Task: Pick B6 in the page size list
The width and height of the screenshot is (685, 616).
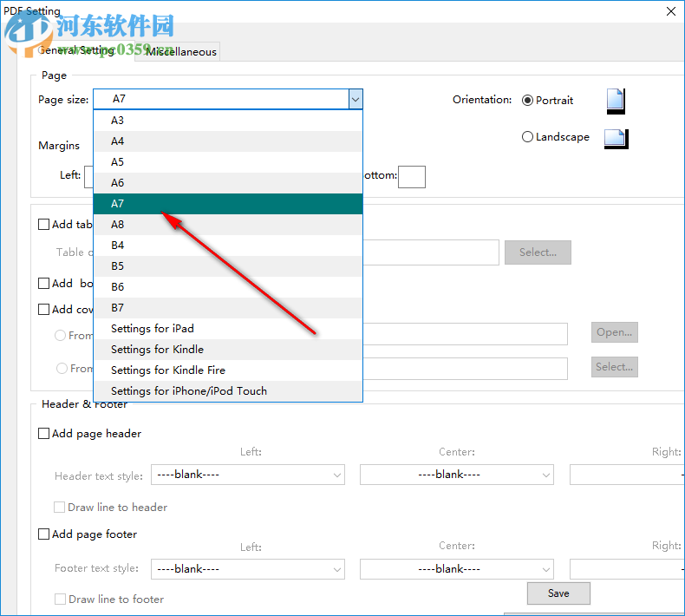Action: click(228, 287)
